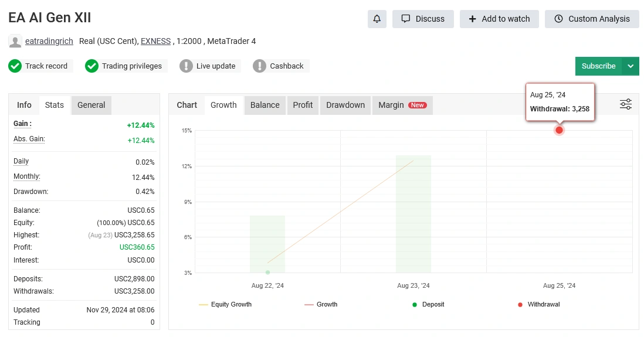Screen dimensions: 644x337
Task: Click the eatradingrich user avatar icon
Action: pyautogui.click(x=15, y=42)
